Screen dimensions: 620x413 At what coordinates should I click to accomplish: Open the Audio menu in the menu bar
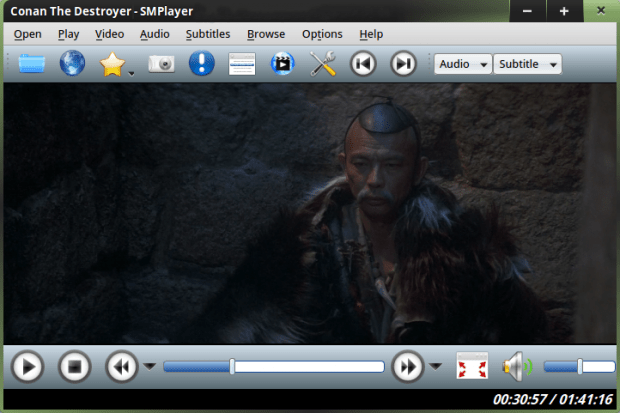155,34
